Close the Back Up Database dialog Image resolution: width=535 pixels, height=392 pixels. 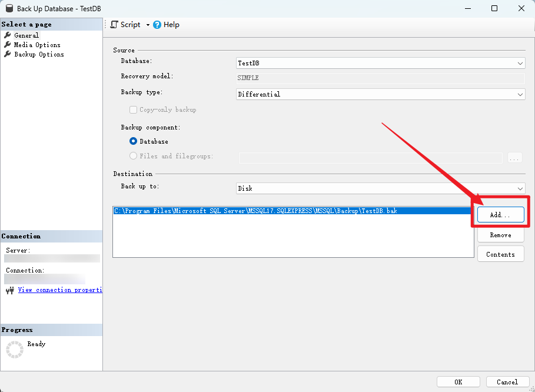521,8
